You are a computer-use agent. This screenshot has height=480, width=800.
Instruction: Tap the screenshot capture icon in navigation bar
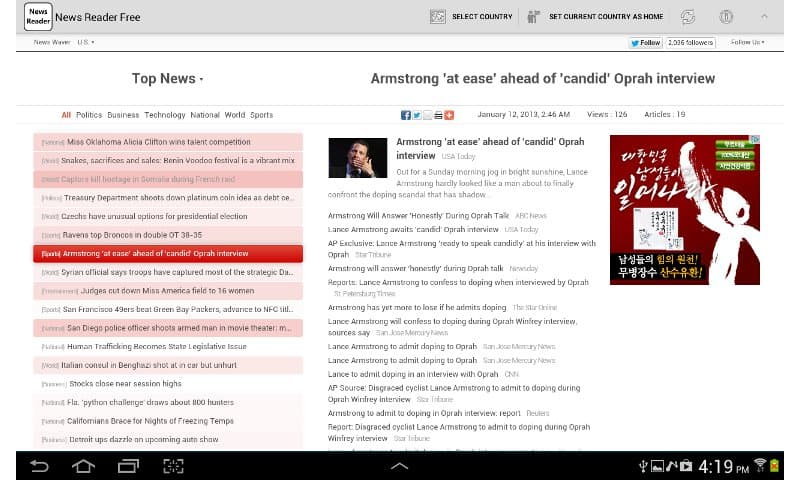pos(173,466)
